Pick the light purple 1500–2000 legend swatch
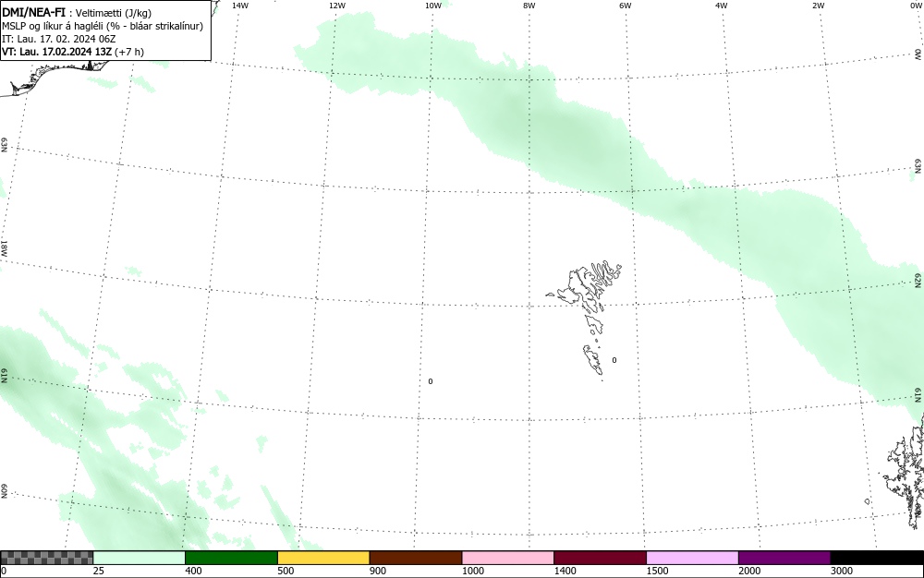Viewport: 924px width, 578px height. point(692,558)
